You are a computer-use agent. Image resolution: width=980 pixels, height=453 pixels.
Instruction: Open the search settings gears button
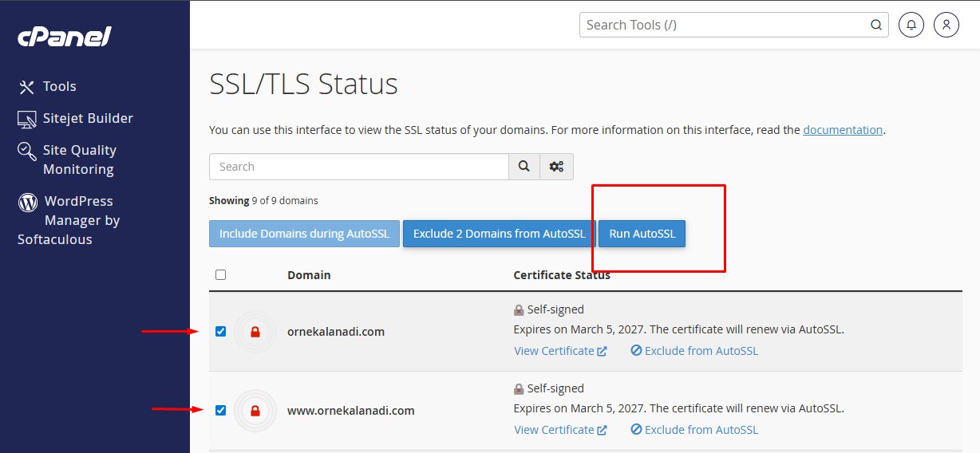pyautogui.click(x=556, y=167)
